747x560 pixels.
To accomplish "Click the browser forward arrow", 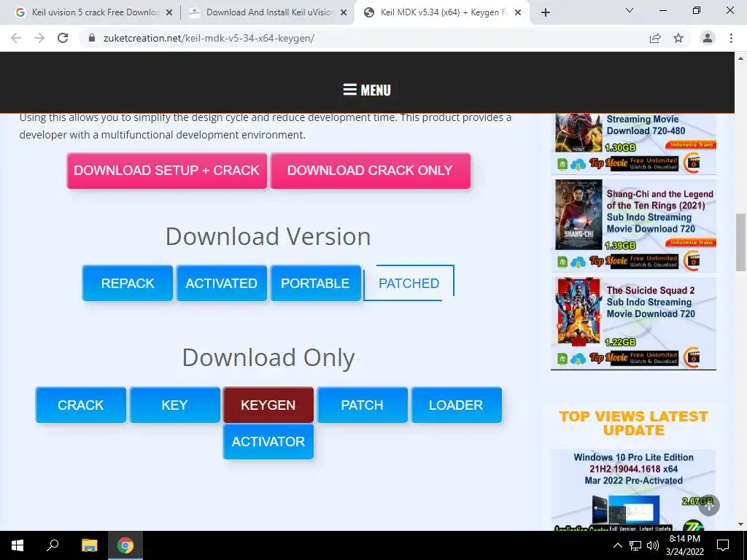I will (39, 38).
